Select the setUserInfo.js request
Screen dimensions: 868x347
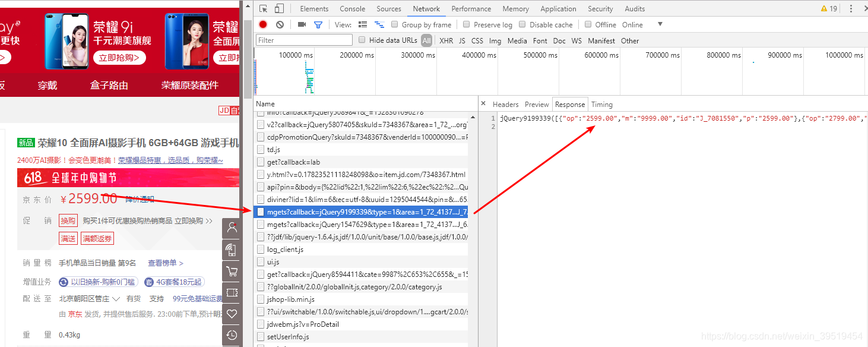(362, 336)
